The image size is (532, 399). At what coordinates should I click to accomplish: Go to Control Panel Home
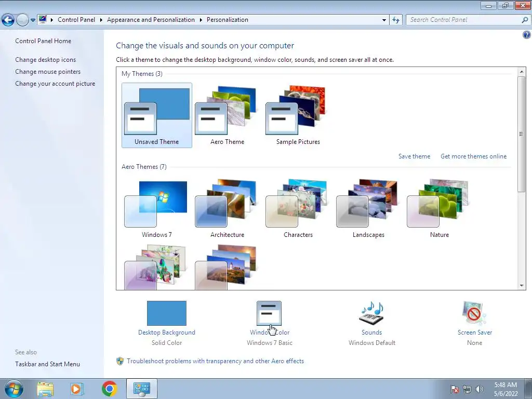tap(43, 41)
